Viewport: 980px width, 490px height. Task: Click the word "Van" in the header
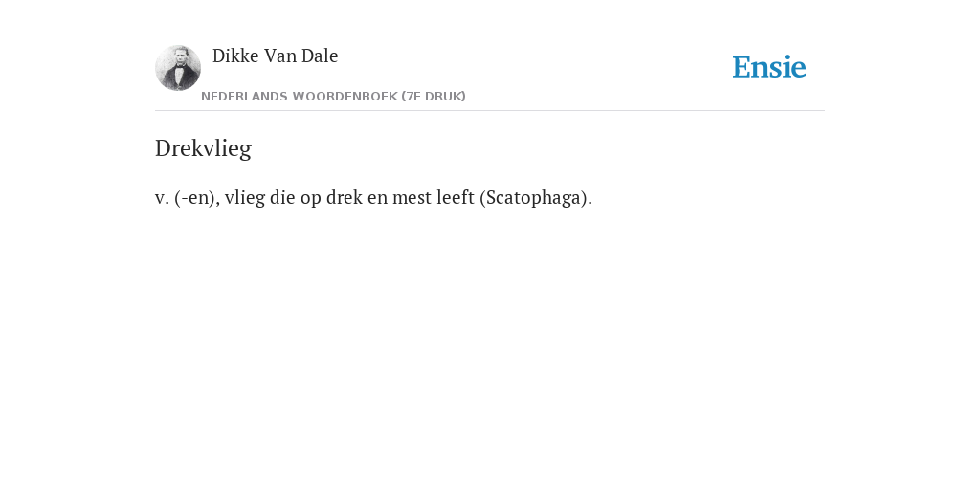[x=280, y=56]
